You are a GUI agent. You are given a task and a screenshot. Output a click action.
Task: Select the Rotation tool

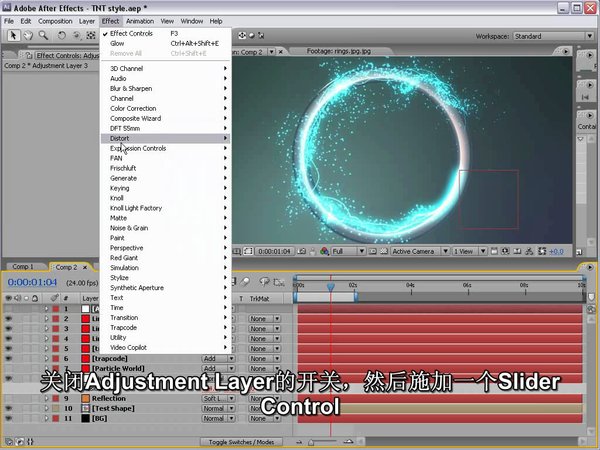click(x=61, y=36)
